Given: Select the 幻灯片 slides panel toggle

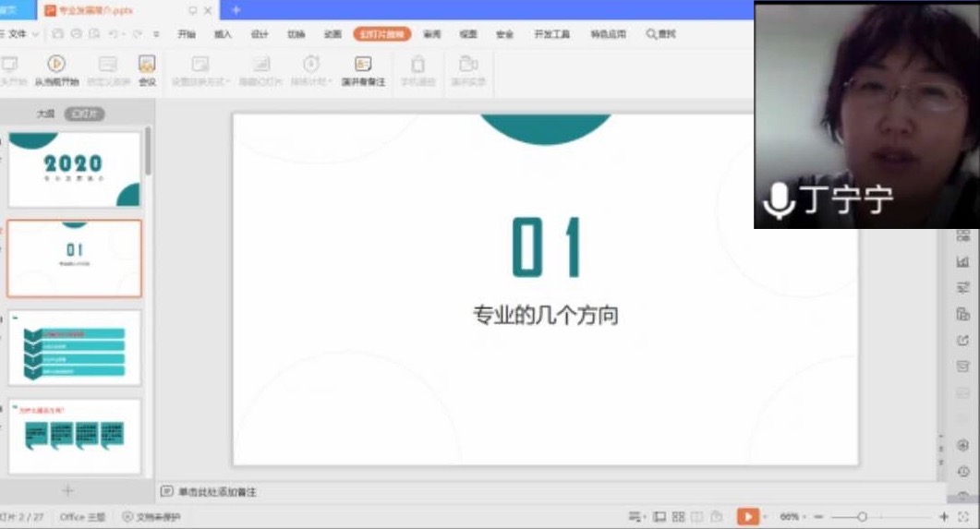Looking at the screenshot, I should point(84,114).
